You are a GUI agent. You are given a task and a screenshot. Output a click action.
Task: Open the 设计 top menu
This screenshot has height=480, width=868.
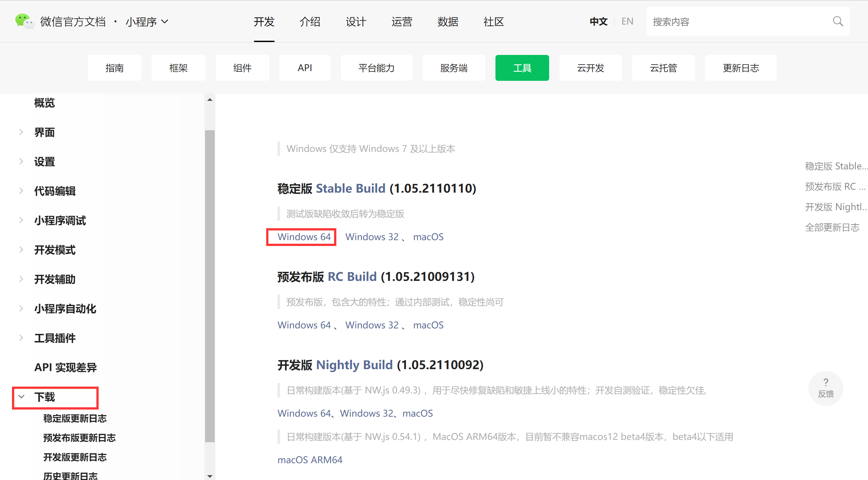click(x=355, y=22)
